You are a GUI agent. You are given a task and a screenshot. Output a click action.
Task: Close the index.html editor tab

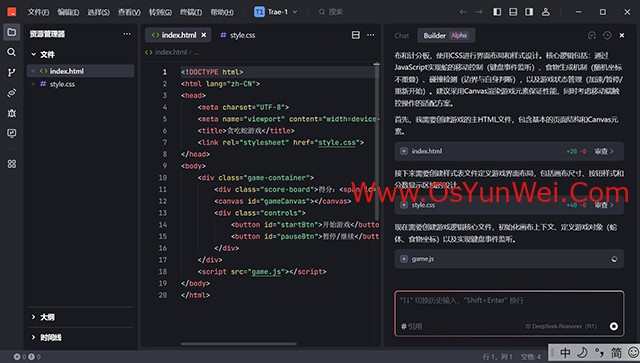(x=204, y=35)
